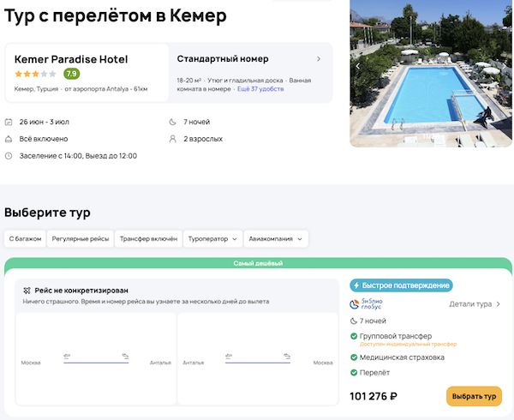Image resolution: width=514 pixels, height=420 pixels.
Task: Open the Туроператор dropdown
Action: click(x=211, y=239)
